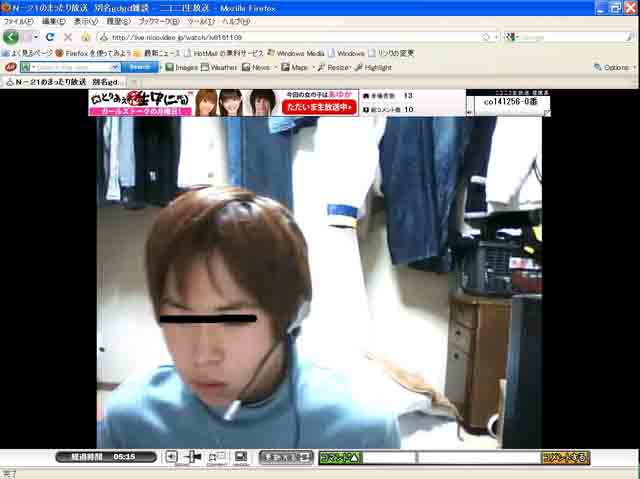Open Weather in the search toolbar
640x479 pixels.
(223, 67)
